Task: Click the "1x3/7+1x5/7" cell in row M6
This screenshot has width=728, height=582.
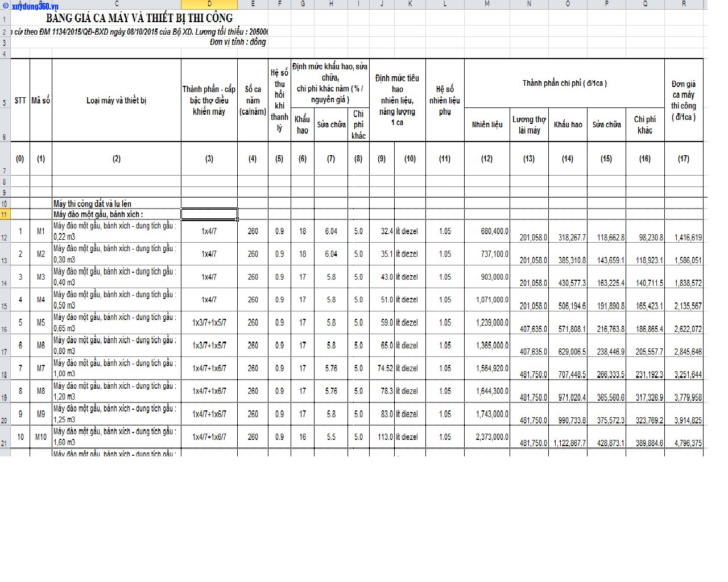Action: (209, 346)
